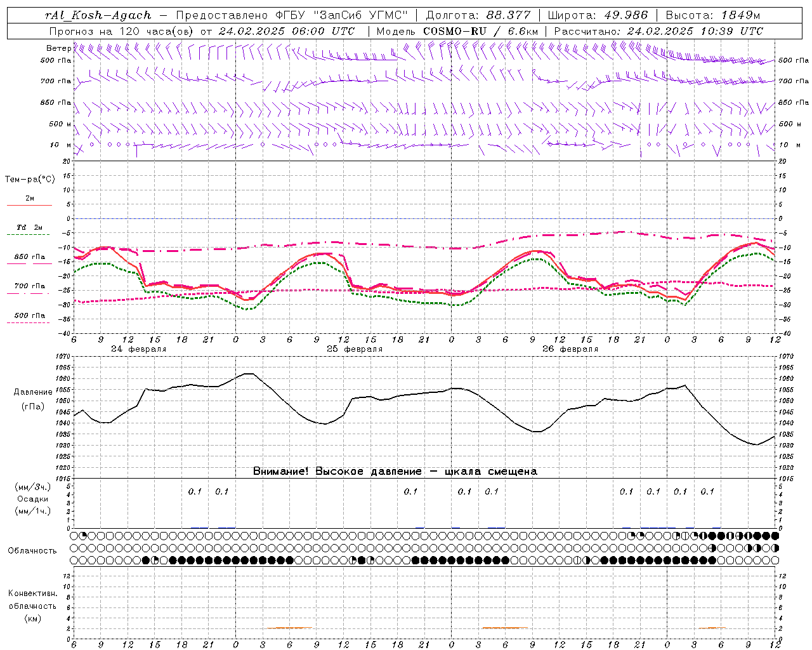Click the "850 гПа" temperature legend entry
Image resolution: width=812 pixels, height=650 pixels.
coord(30,257)
